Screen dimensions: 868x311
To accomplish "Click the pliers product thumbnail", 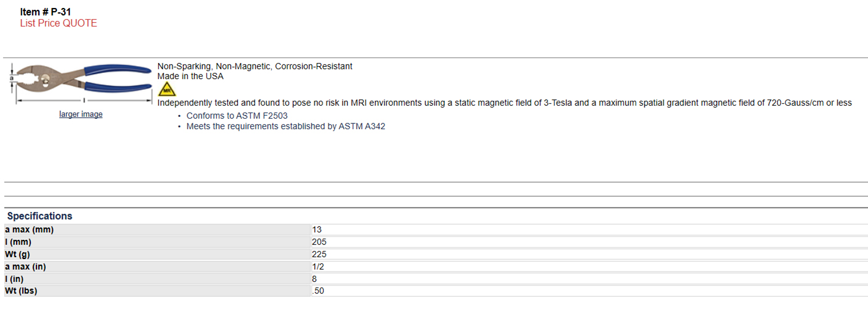I will point(81,83).
